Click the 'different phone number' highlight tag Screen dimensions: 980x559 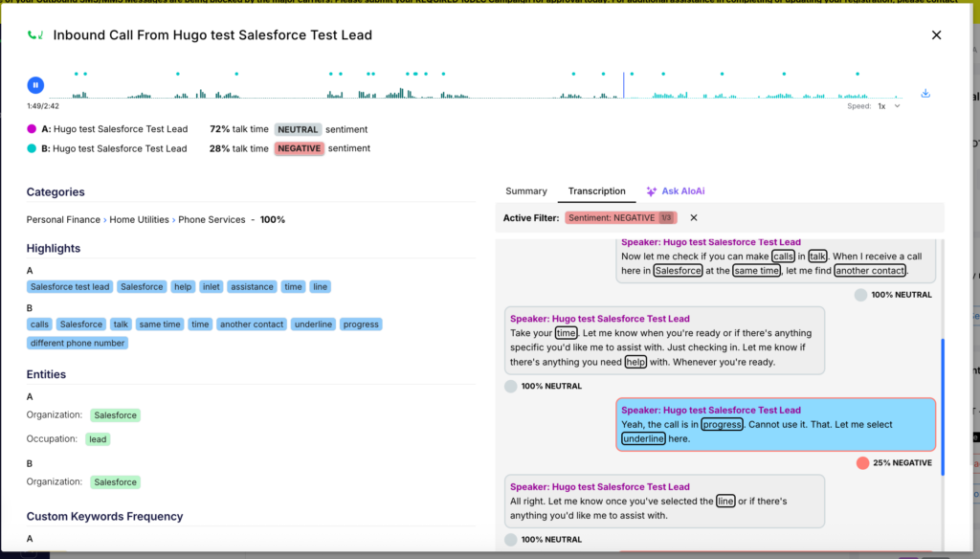78,344
